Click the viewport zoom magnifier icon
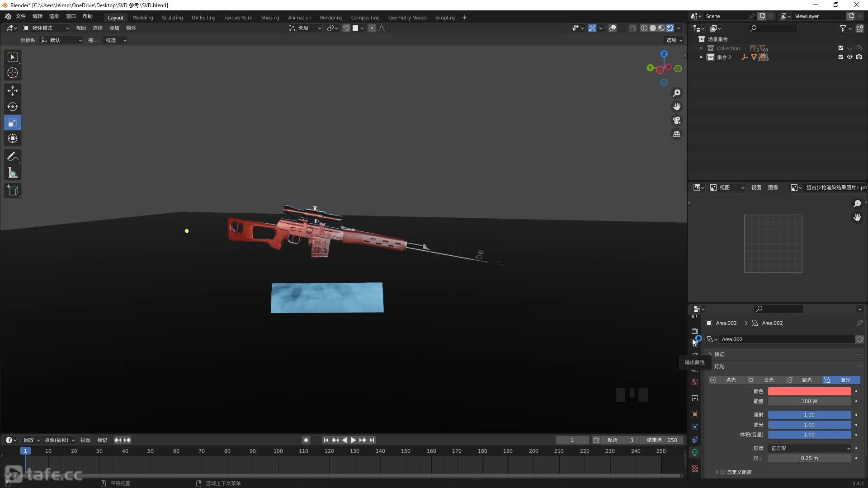 [677, 93]
